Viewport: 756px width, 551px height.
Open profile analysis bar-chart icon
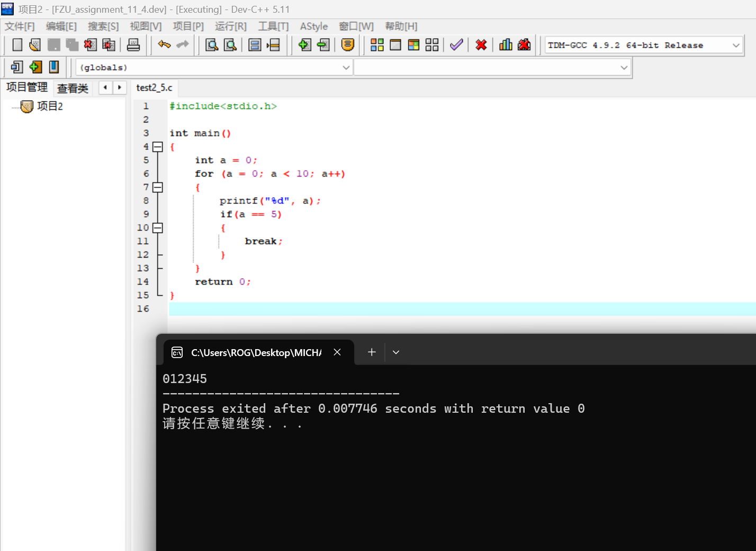pyautogui.click(x=506, y=45)
